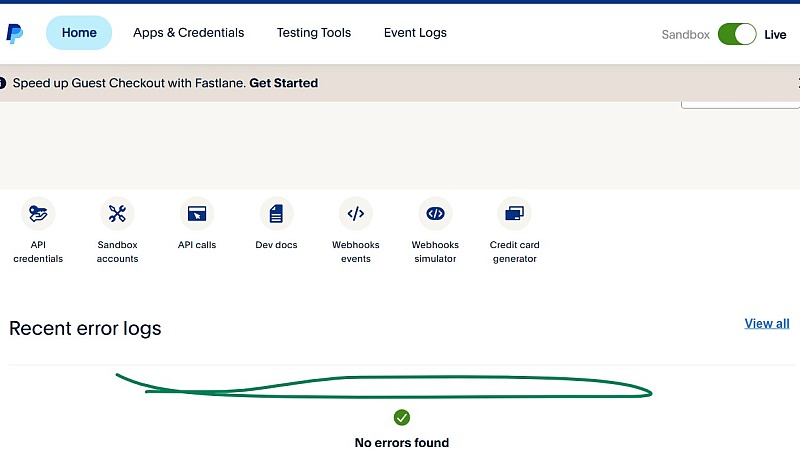This screenshot has height=452, width=800.
Task: Open the Testing Tools menu
Action: point(314,33)
